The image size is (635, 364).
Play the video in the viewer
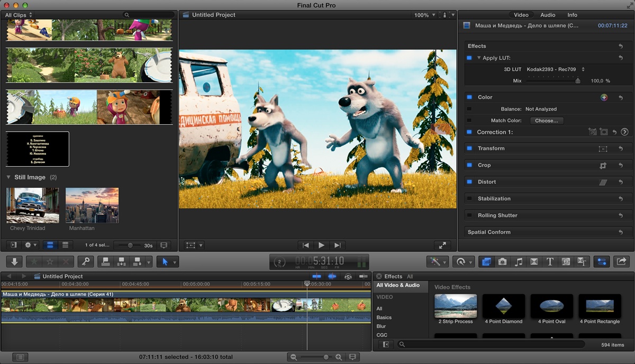click(321, 245)
